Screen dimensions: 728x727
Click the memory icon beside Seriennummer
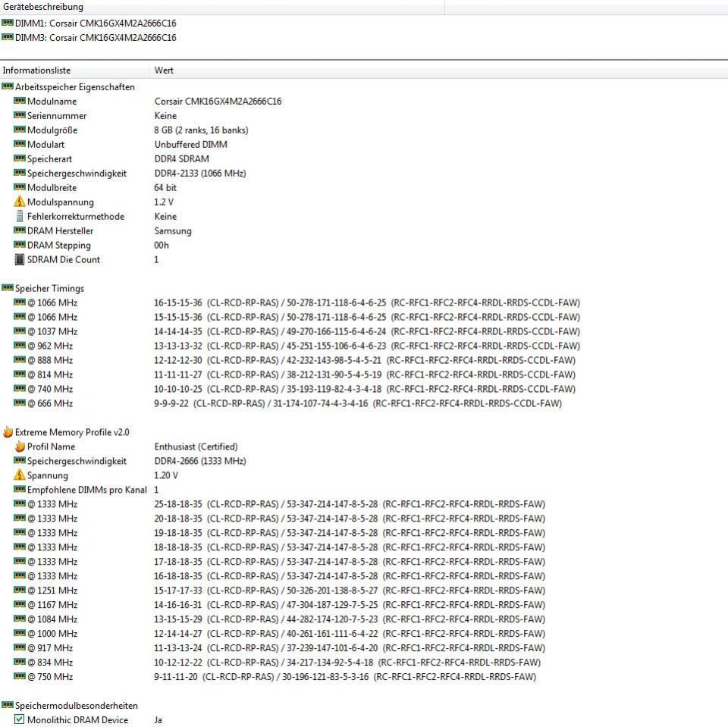point(20,115)
